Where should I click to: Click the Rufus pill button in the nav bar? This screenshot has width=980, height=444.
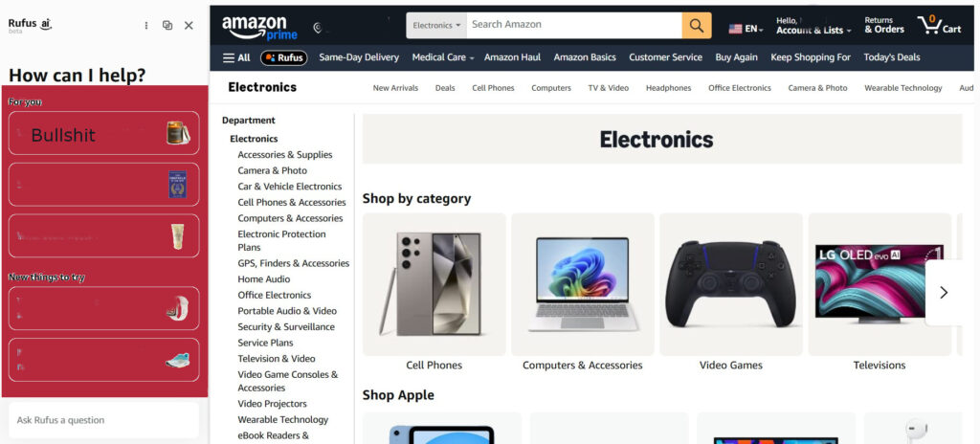[x=283, y=57]
